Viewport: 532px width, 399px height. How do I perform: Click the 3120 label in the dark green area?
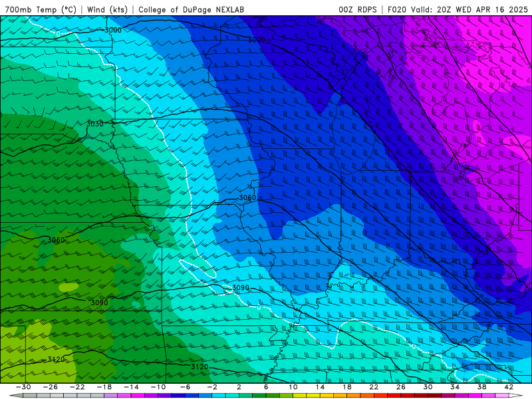[x=199, y=367]
